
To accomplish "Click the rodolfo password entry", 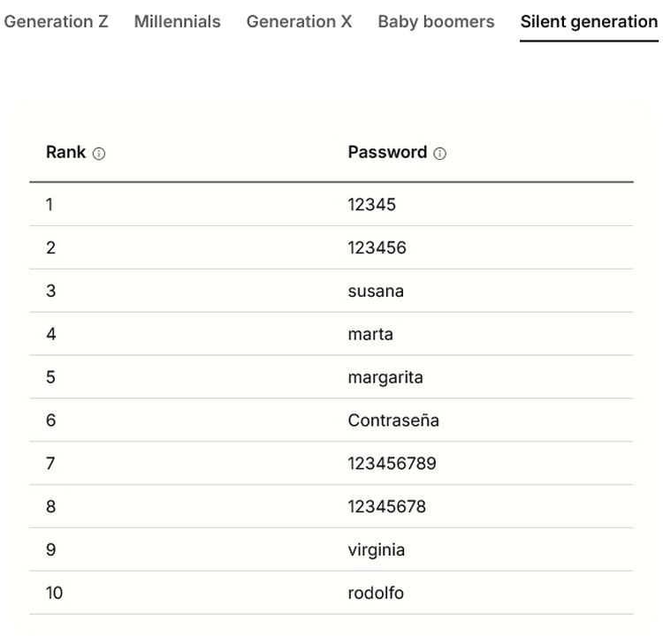I will coord(376,593).
